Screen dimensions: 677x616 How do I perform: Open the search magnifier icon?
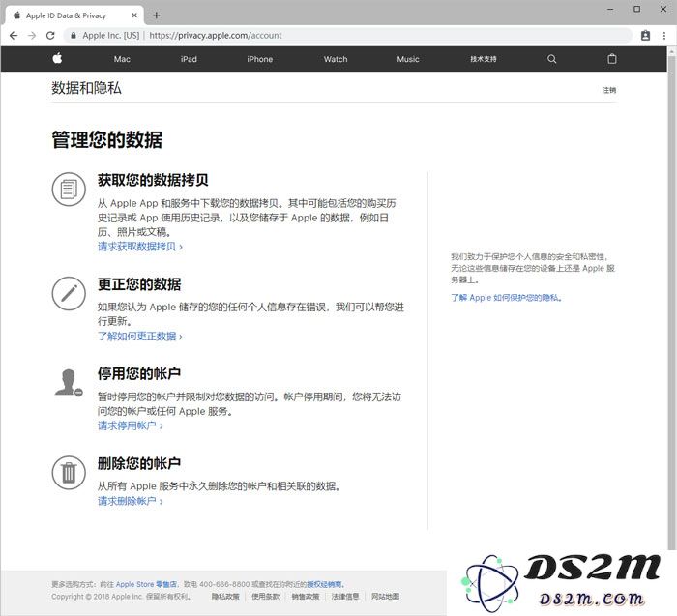click(x=552, y=59)
